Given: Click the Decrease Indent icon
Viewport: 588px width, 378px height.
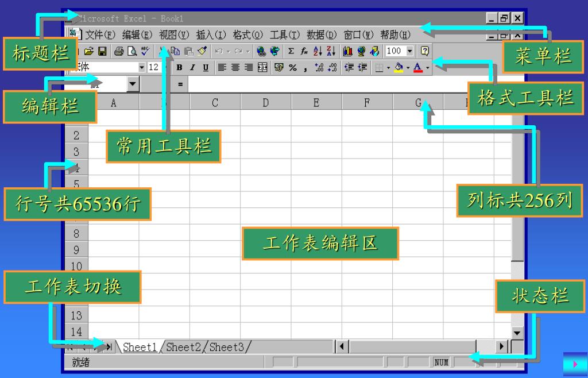Looking at the screenshot, I should [x=349, y=68].
